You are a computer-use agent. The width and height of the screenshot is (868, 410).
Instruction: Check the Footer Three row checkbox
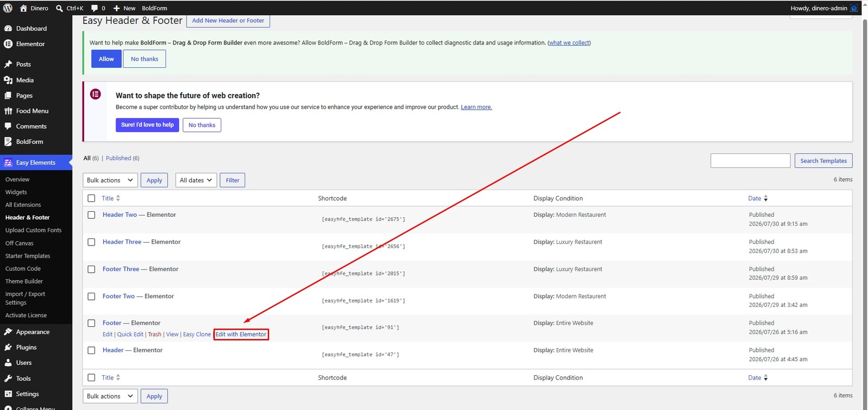(x=91, y=269)
